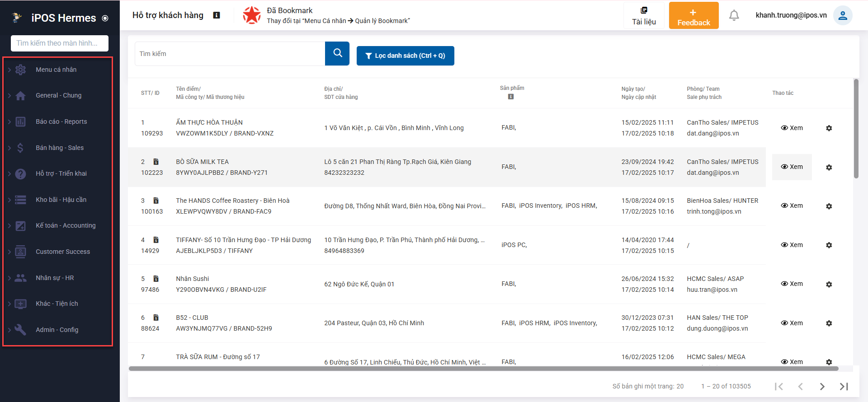Go to the previous page arrow
This screenshot has width=868, height=402.
pos(801,387)
